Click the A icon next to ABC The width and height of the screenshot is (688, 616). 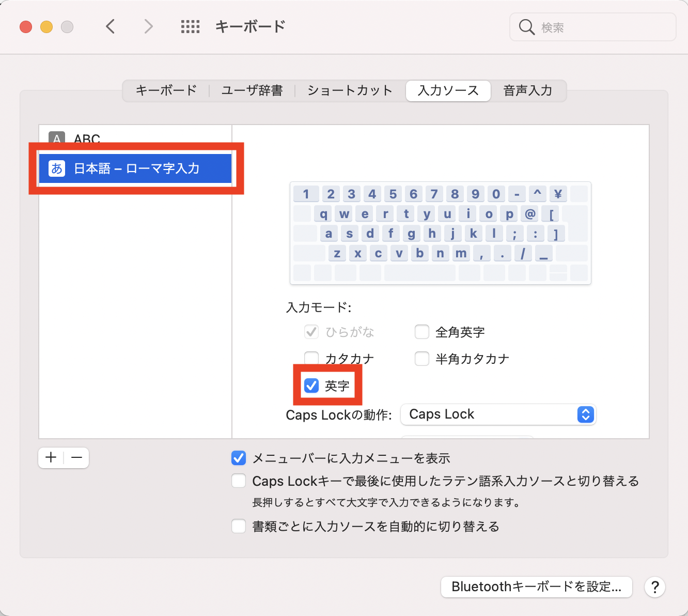coord(56,138)
